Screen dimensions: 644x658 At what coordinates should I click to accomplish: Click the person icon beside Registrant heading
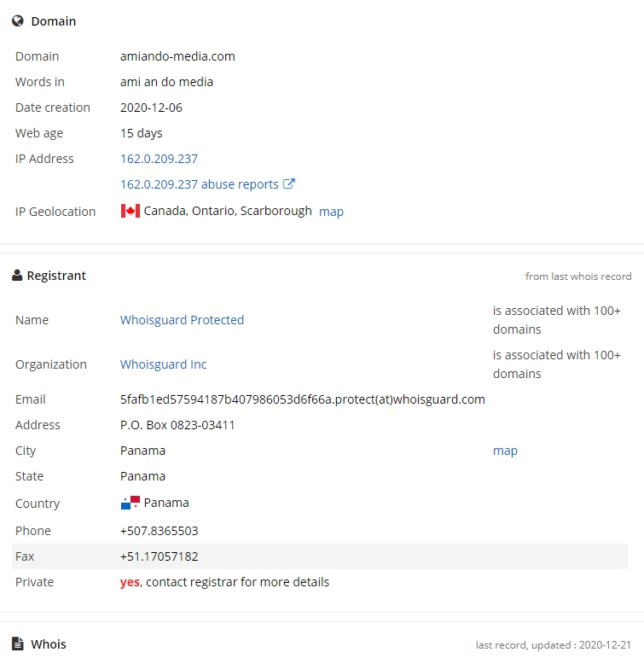tap(17, 276)
